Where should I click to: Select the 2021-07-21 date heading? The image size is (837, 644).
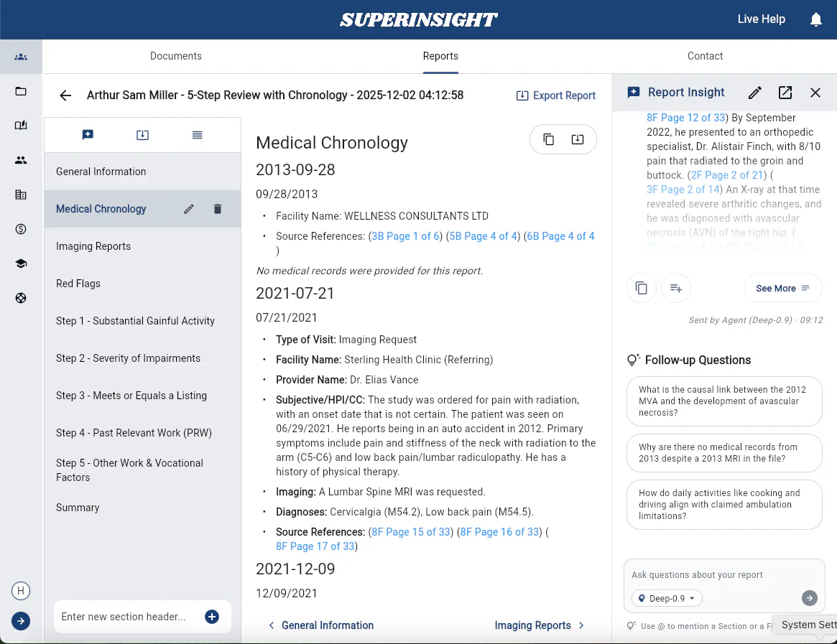tap(295, 294)
